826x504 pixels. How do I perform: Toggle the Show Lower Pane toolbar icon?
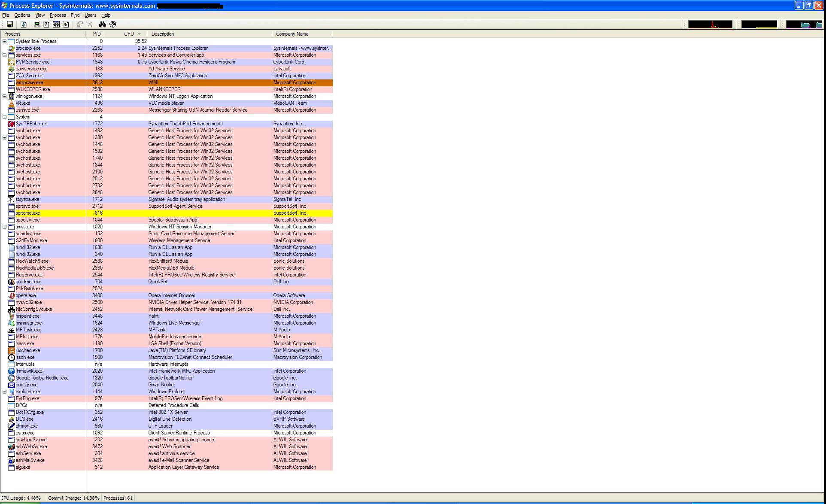(56, 24)
